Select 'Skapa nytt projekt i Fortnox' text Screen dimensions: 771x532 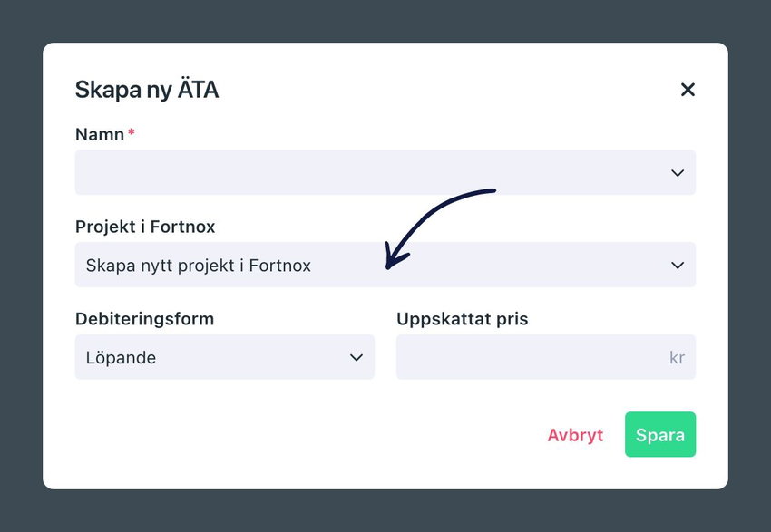pos(199,266)
